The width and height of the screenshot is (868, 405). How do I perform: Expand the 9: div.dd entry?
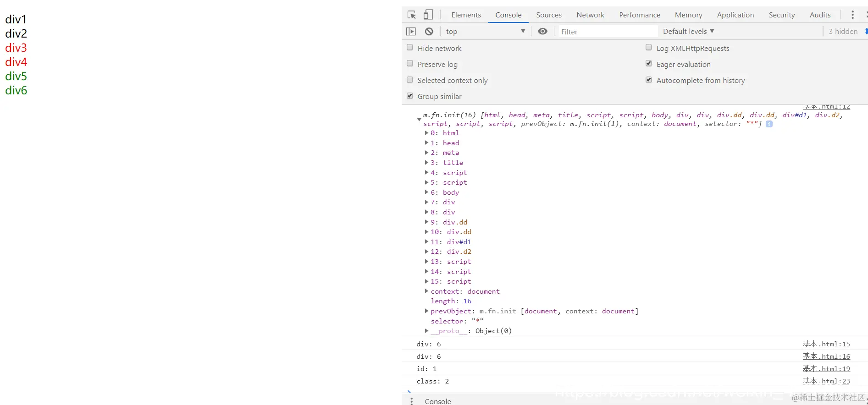(426, 222)
